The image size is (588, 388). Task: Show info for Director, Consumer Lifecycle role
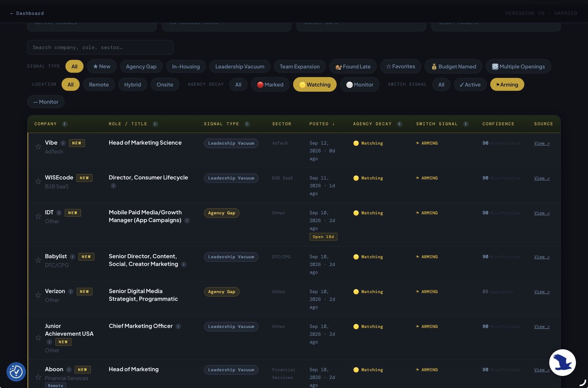113,186
